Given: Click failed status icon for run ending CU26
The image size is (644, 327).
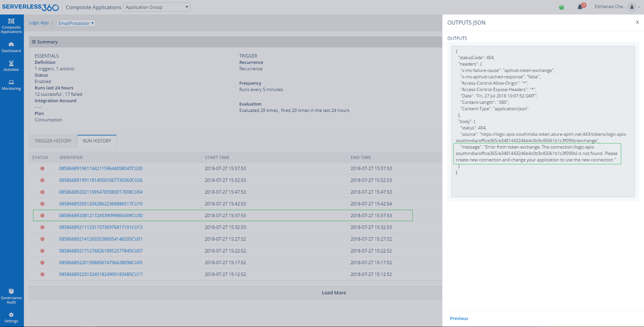Looking at the screenshot, I should (x=42, y=180).
